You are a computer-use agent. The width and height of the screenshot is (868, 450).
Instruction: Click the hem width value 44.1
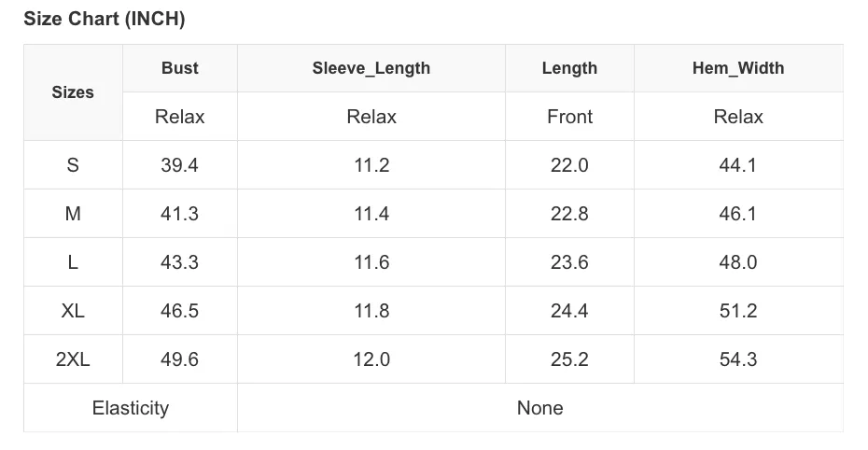[738, 165]
